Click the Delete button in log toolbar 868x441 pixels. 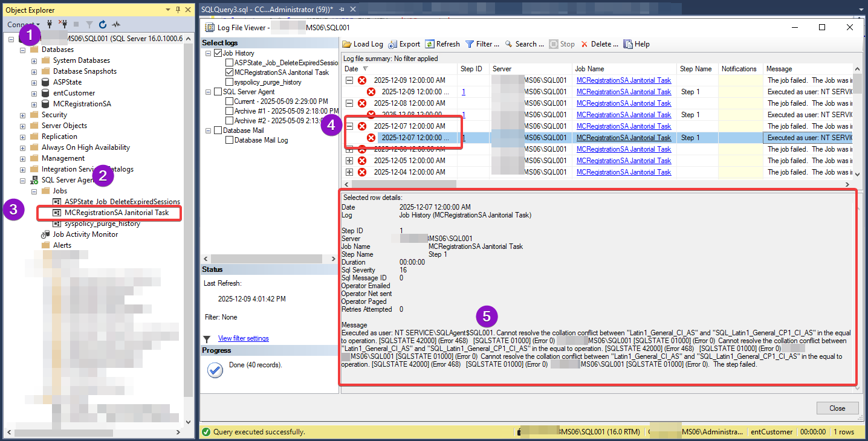[600, 44]
